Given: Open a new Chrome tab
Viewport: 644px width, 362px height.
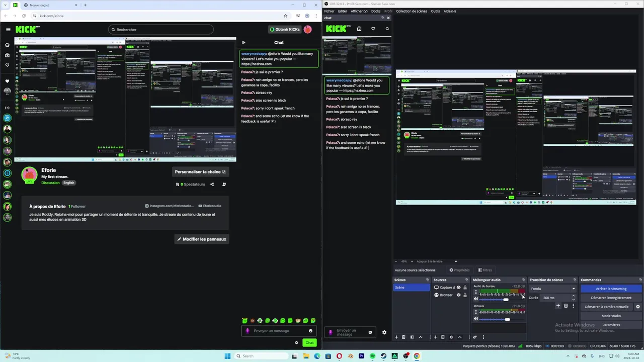Looking at the screenshot, I should 85,5.
